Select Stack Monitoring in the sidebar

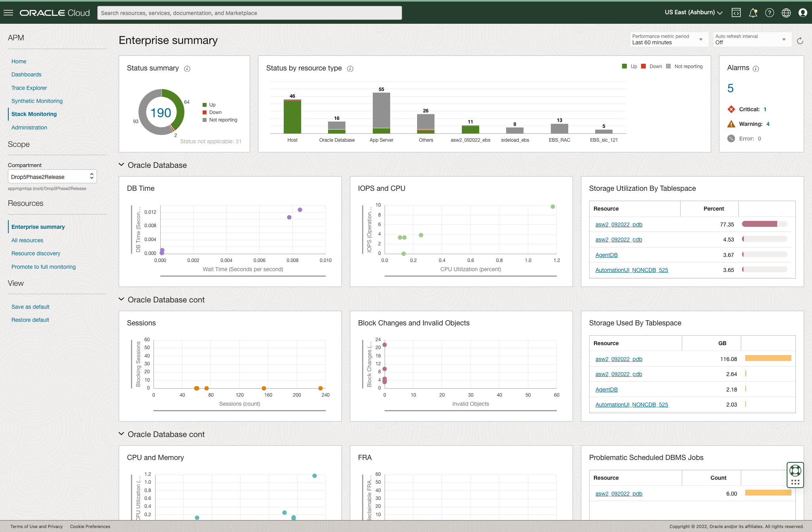[34, 114]
